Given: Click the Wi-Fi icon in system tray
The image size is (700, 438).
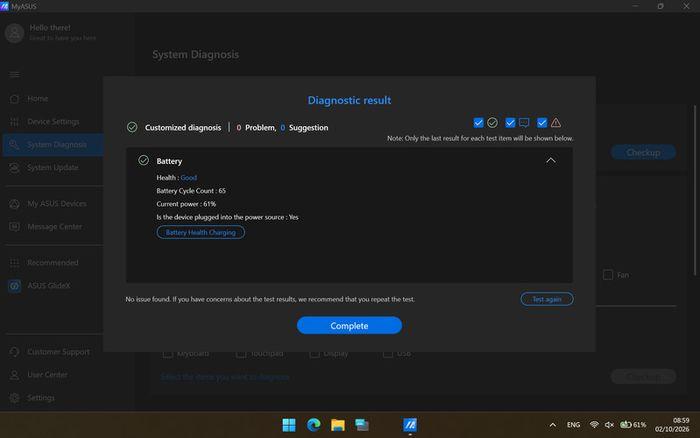Looking at the screenshot, I should 594,425.
